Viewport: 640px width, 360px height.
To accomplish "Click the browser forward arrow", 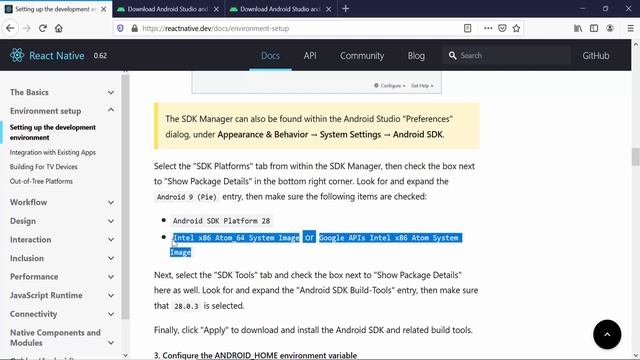I will [27, 28].
